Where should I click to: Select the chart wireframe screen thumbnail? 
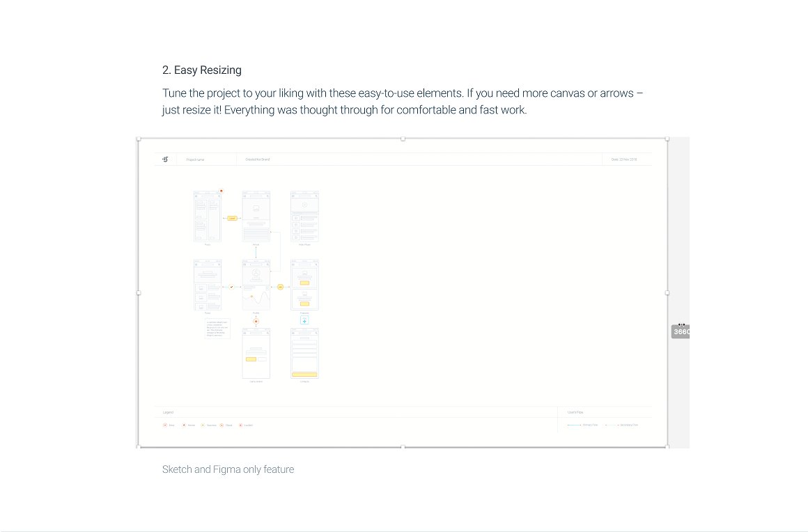tap(256, 285)
